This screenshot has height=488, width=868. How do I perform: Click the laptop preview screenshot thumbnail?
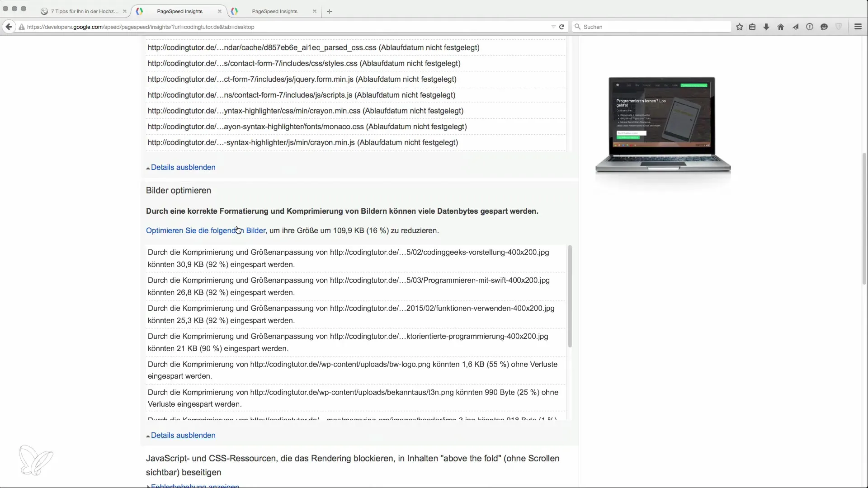click(663, 124)
